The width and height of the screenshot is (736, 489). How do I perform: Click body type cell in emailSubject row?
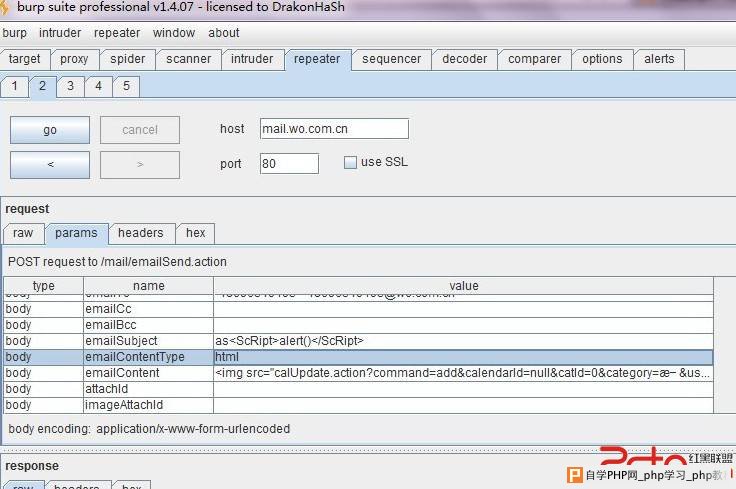(44, 341)
